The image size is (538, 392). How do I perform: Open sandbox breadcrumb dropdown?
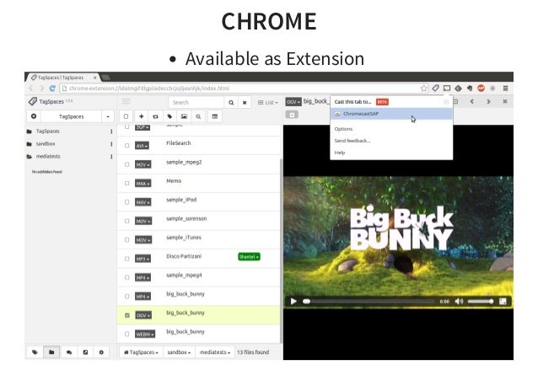(179, 352)
